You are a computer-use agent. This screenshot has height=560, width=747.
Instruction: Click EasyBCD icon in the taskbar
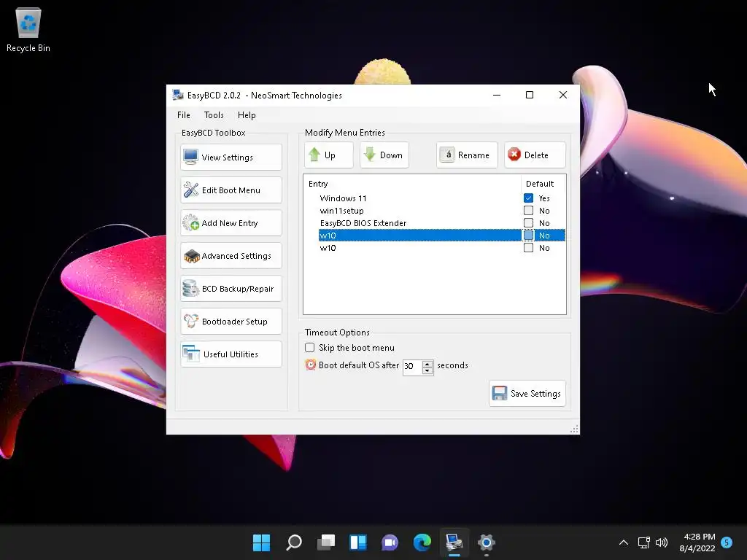click(454, 542)
